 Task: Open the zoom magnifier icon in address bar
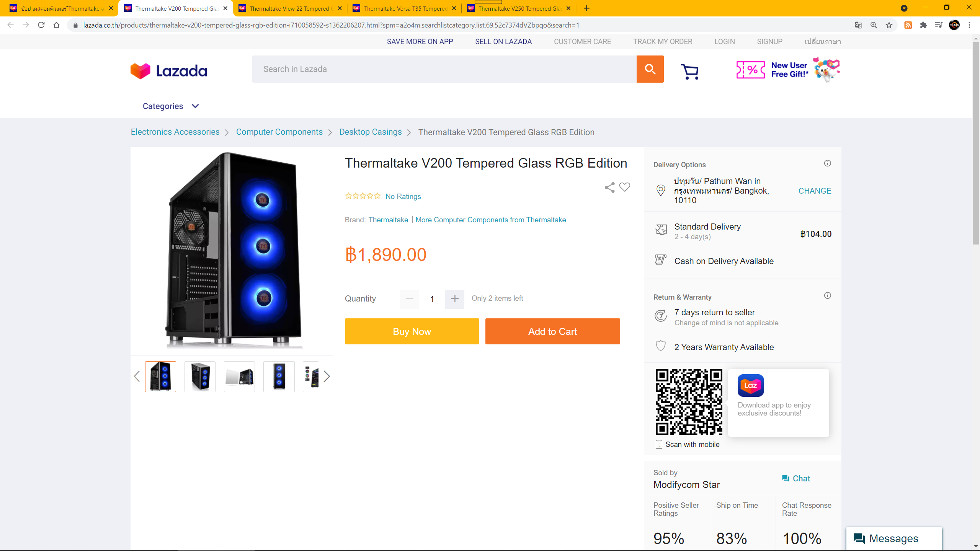tap(874, 25)
